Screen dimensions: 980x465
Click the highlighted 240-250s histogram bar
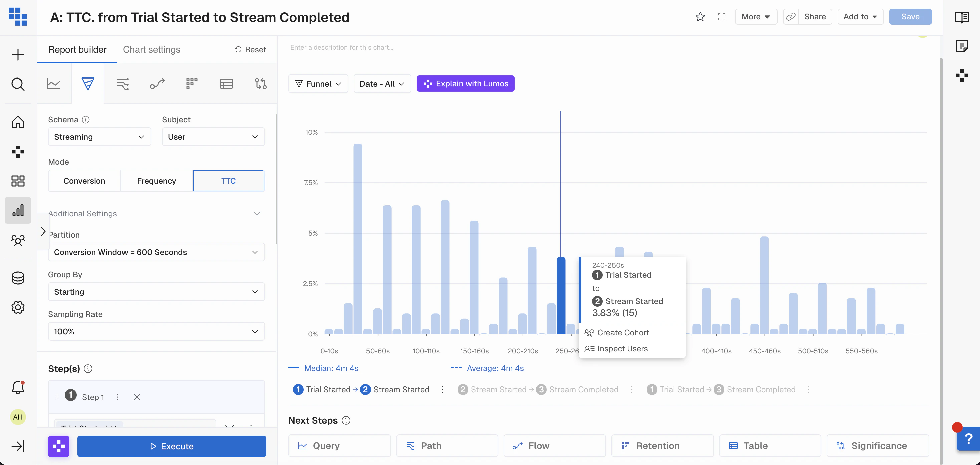coord(561,296)
